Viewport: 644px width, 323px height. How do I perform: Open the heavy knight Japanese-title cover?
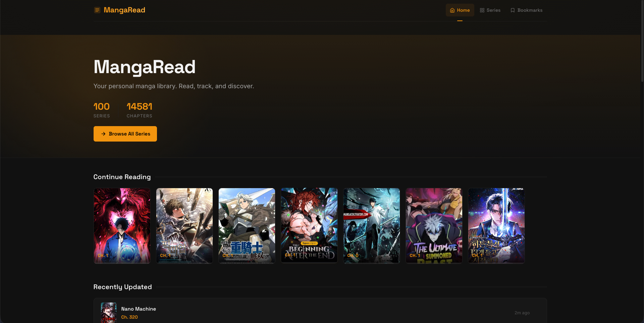coord(247,226)
